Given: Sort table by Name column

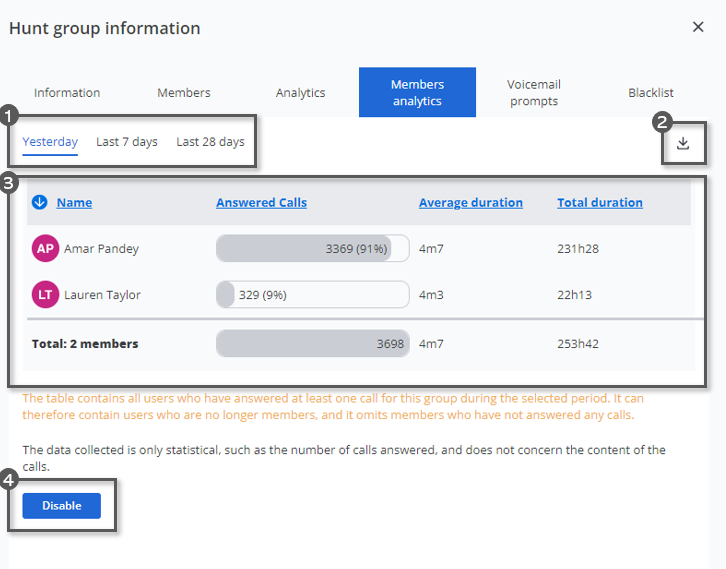Looking at the screenshot, I should tap(74, 202).
